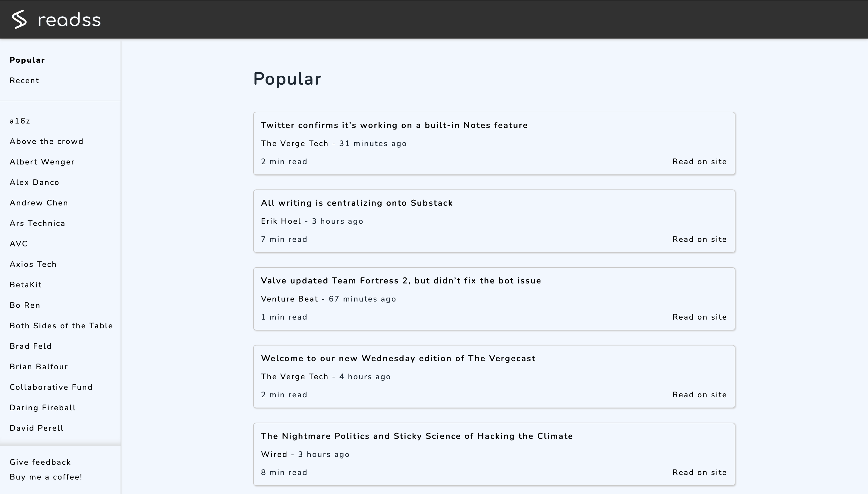Viewport: 868px width, 494px height.
Task: Open BetaKit feed
Action: click(x=26, y=285)
